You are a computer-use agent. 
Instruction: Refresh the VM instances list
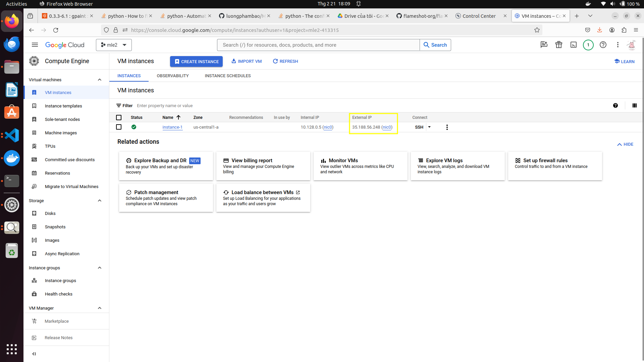coord(285,61)
